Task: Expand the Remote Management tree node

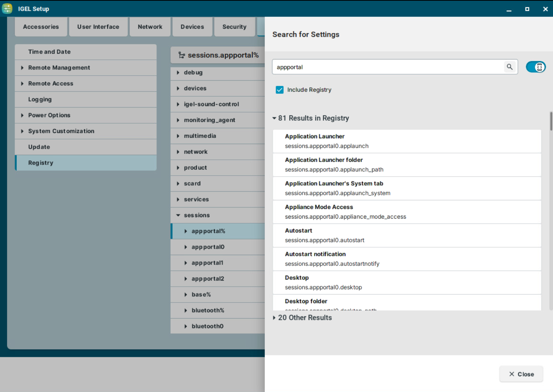Action: [x=22, y=68]
